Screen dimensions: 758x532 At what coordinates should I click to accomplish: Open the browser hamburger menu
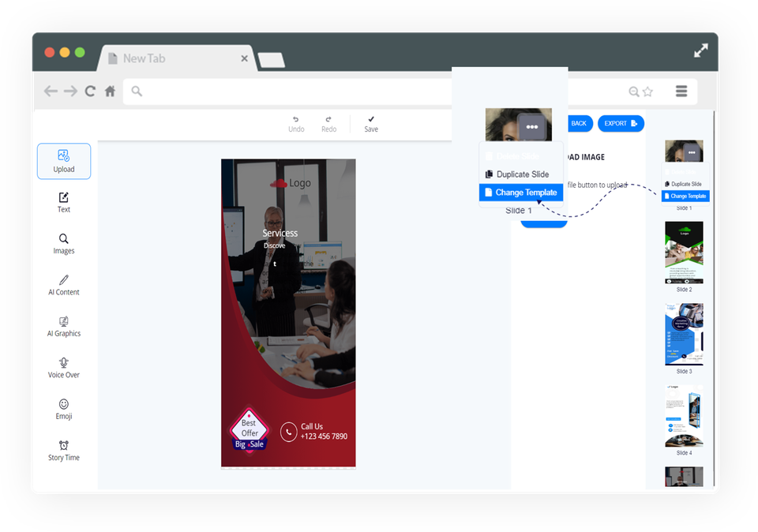click(681, 91)
